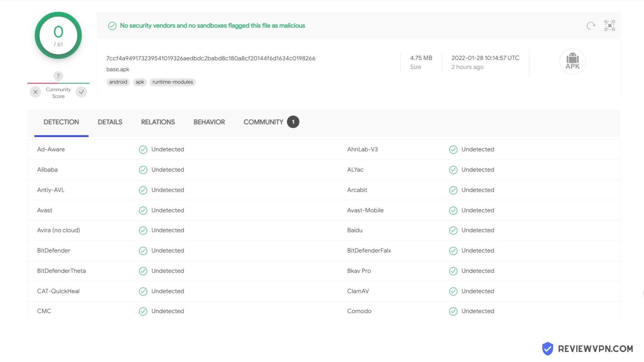Viewport: 644px width, 362px height.
Task: Click the CMC undetected check icon
Action: pos(143,311)
